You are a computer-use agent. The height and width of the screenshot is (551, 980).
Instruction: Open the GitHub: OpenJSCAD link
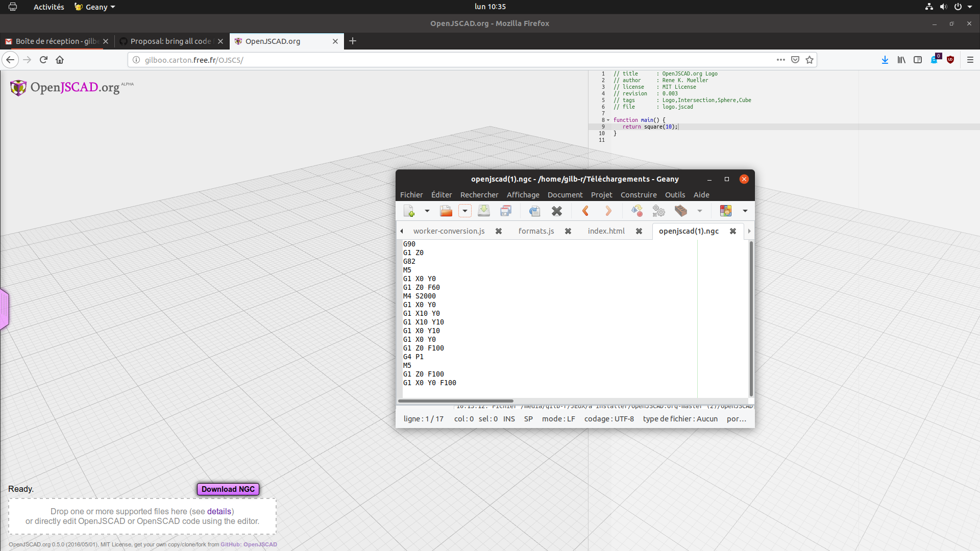249,544
